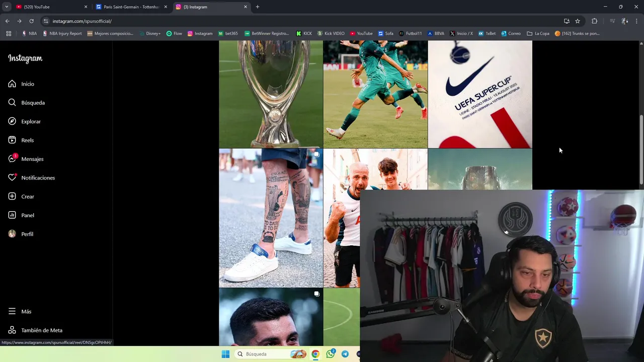The width and height of the screenshot is (644, 362).
Task: Go to Inicio home feed
Action: point(21,84)
